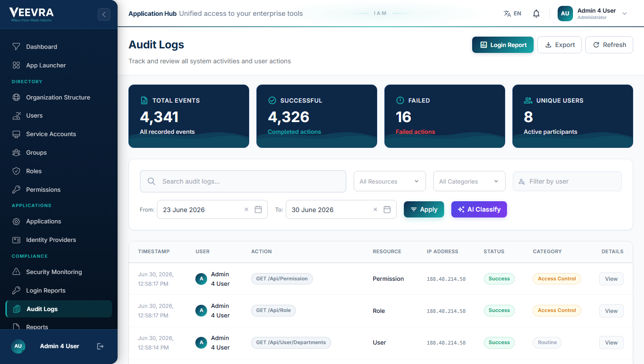The height and width of the screenshot is (364, 644).
Task: Click the To date field 30 June 2026
Action: coord(341,209)
